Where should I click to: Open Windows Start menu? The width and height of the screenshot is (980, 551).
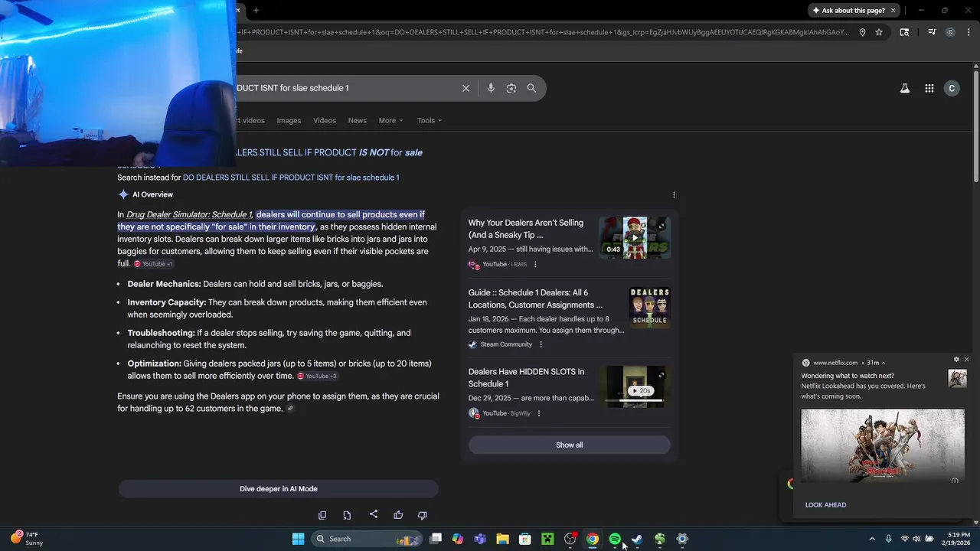click(x=298, y=539)
